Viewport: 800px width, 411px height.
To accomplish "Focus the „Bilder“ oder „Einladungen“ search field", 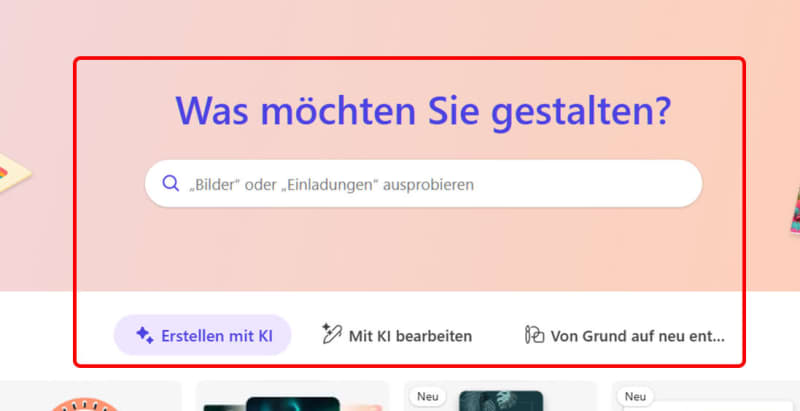I will tap(430, 184).
